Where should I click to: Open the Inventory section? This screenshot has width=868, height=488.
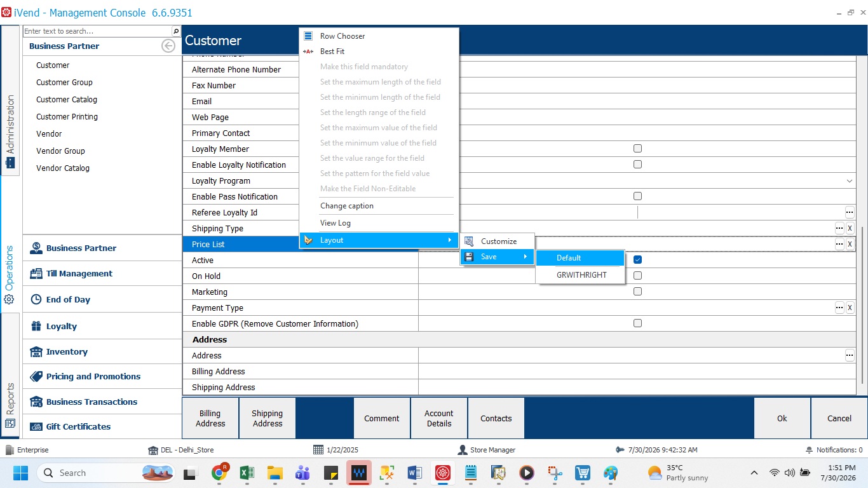[102, 351]
